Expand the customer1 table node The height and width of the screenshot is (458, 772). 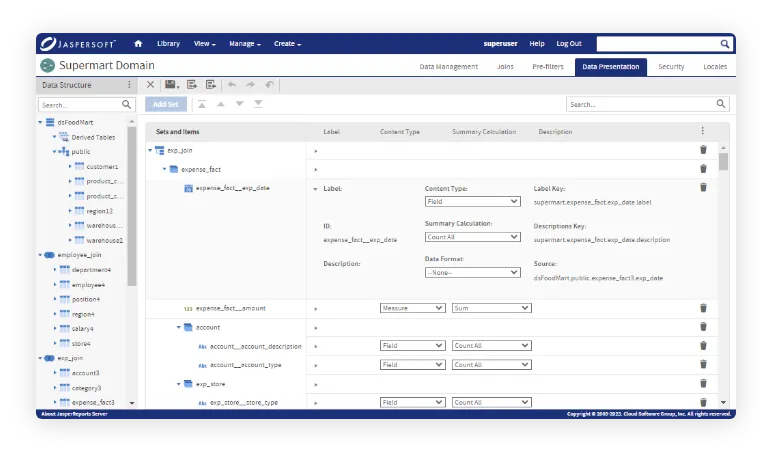click(x=69, y=166)
